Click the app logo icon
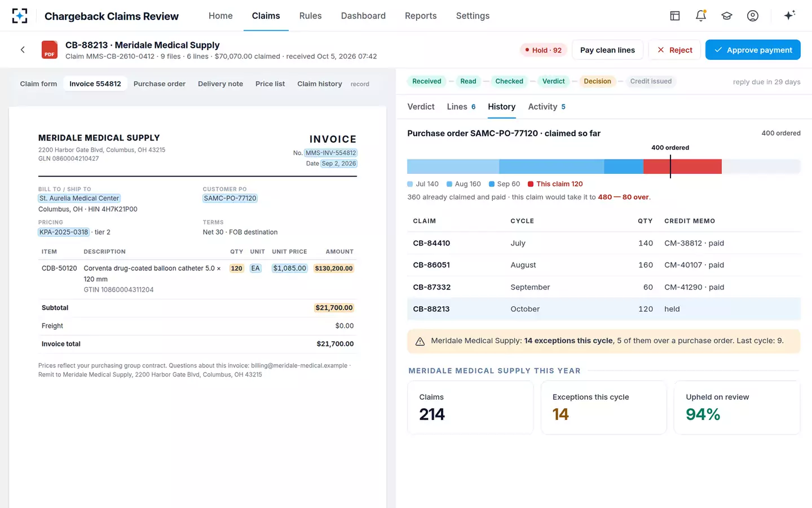812x508 pixels. pyautogui.click(x=19, y=16)
